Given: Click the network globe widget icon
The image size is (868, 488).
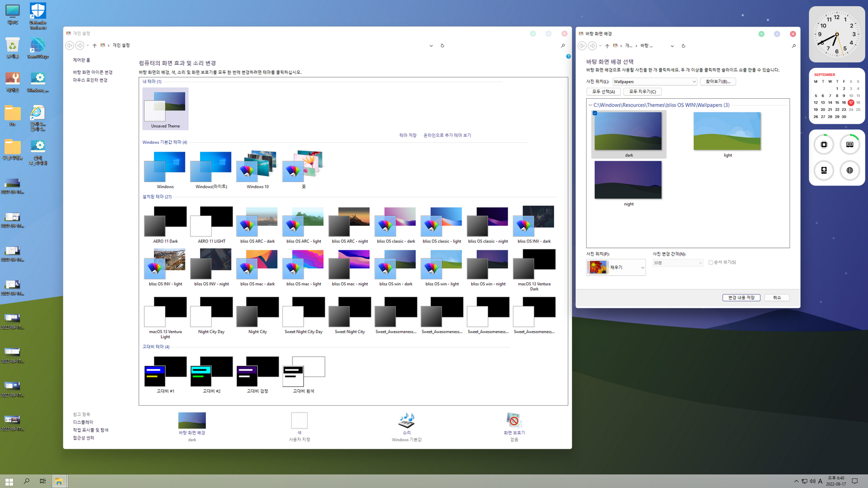Looking at the screenshot, I should (x=850, y=170).
